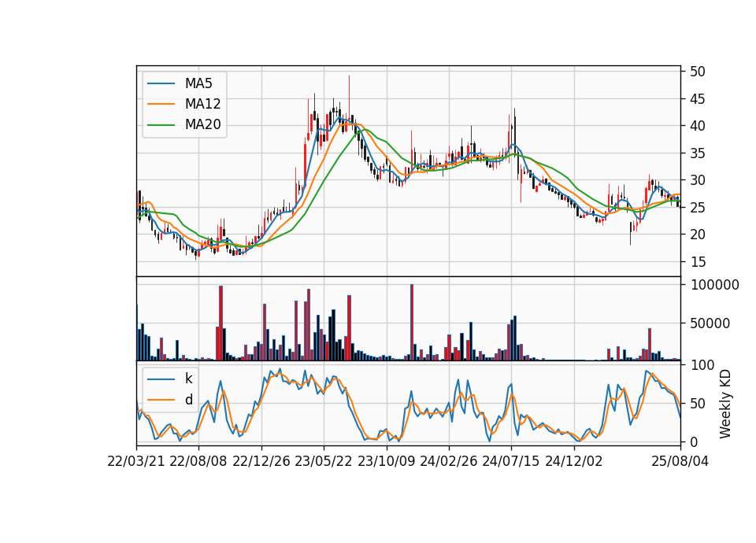The height and width of the screenshot is (543, 756).
Task: Click the price axis value 45
Action: 698,99
